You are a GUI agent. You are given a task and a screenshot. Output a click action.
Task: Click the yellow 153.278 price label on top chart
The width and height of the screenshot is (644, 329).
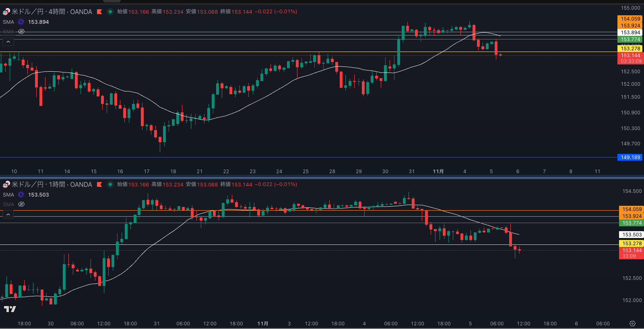coord(630,49)
